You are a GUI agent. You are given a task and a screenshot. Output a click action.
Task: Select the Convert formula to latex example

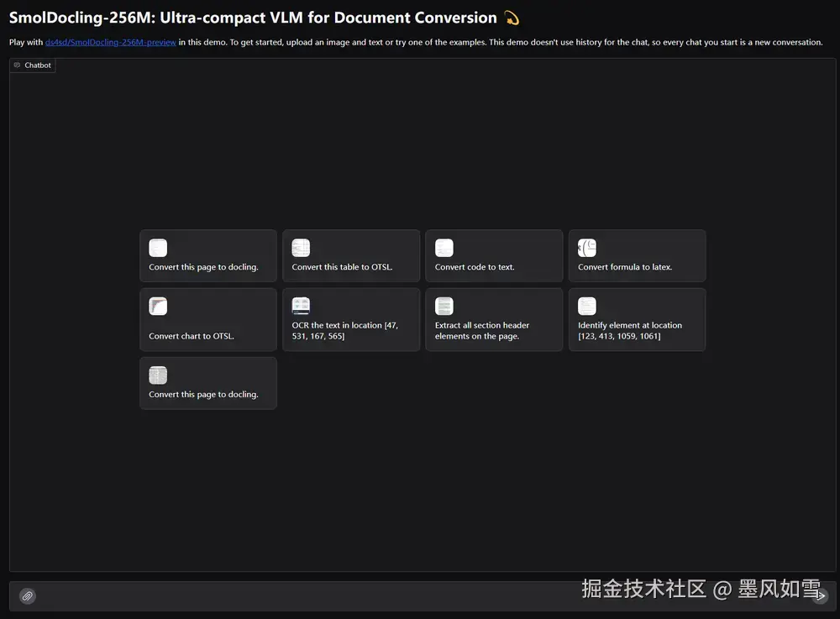637,256
